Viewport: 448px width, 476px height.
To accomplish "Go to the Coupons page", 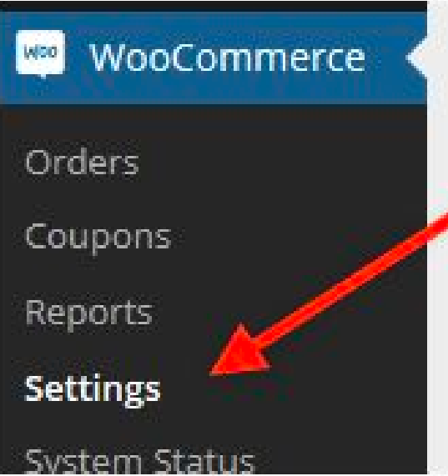I will (x=98, y=238).
